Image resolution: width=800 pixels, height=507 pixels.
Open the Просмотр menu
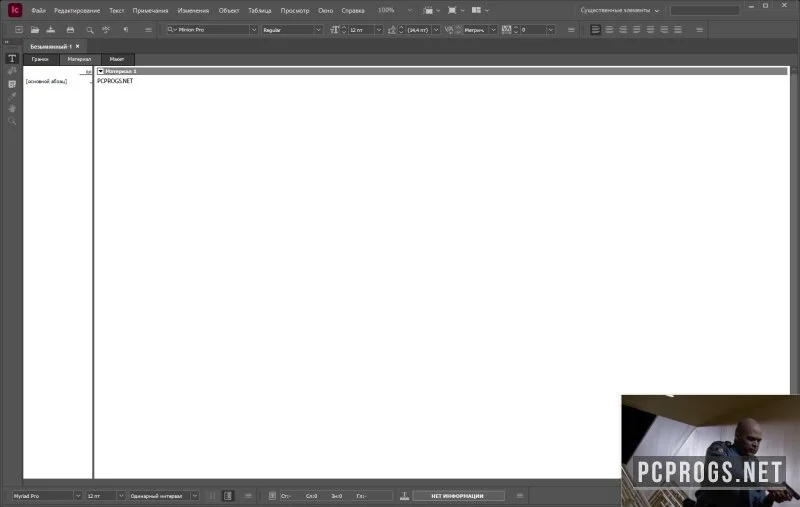coord(295,10)
